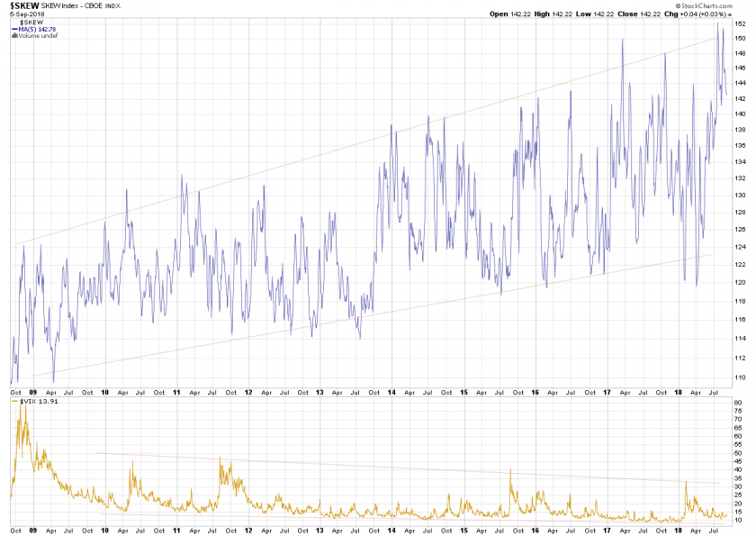Click the 50 label on VIX axis
This screenshot has width=756, height=536.
tap(738, 453)
